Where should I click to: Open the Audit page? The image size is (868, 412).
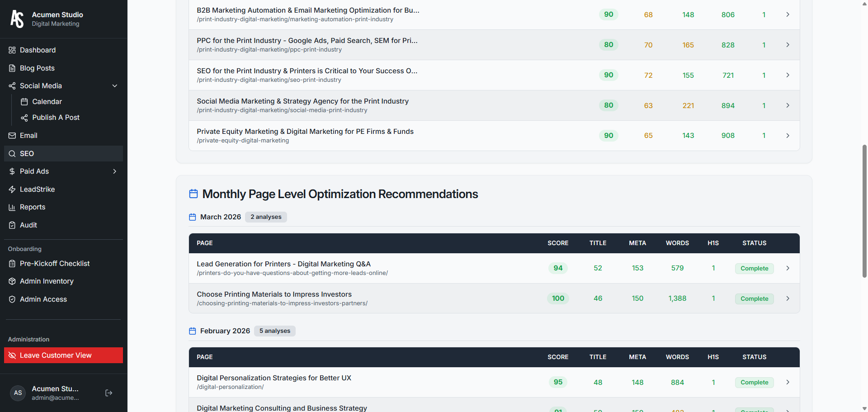[63, 225]
